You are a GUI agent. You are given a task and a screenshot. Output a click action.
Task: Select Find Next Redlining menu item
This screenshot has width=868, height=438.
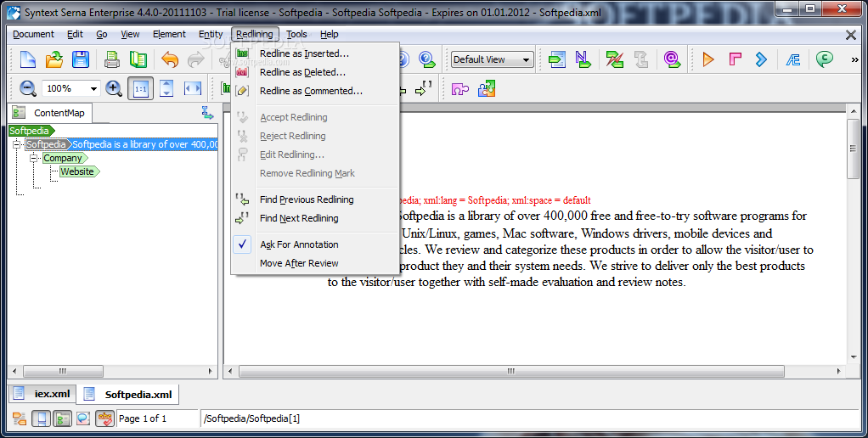315,218
